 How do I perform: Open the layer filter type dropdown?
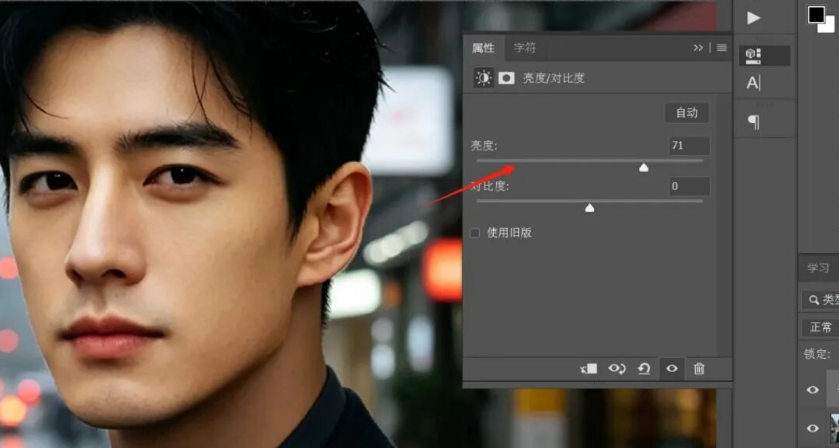[x=820, y=300]
